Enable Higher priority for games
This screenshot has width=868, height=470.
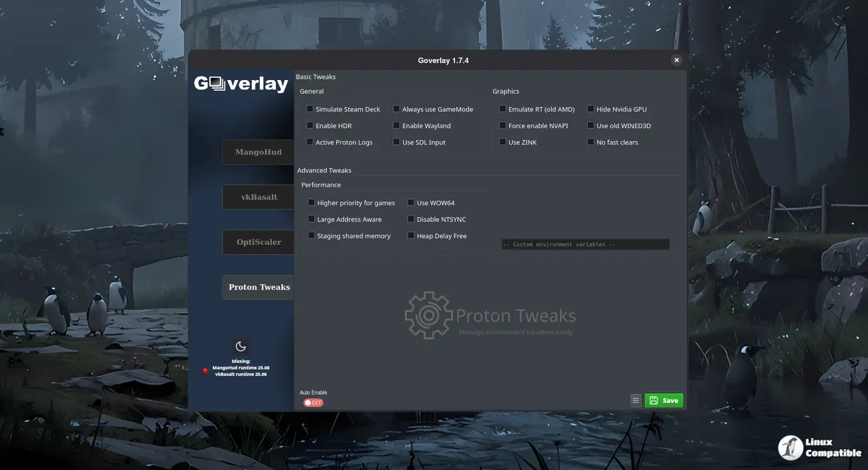click(x=311, y=203)
